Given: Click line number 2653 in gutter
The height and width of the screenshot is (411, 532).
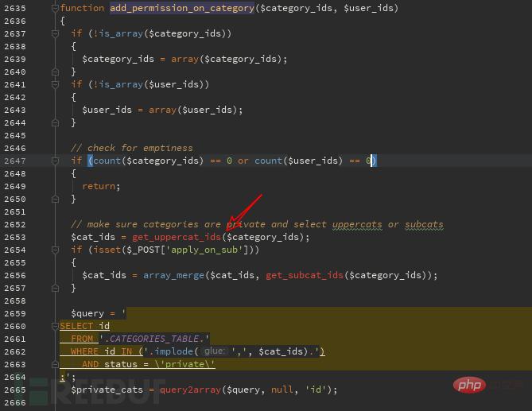Looking at the screenshot, I should click(x=15, y=237).
